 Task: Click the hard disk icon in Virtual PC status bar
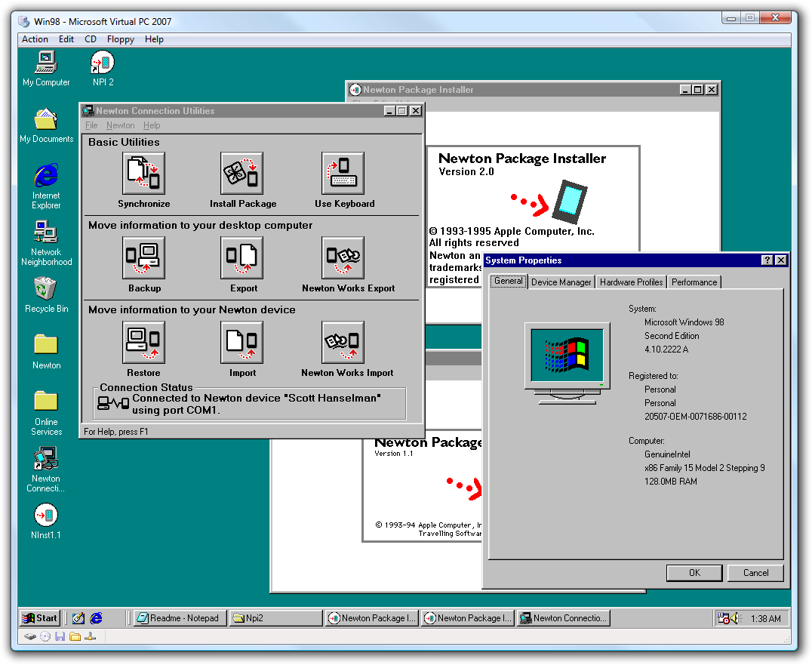tap(30, 636)
